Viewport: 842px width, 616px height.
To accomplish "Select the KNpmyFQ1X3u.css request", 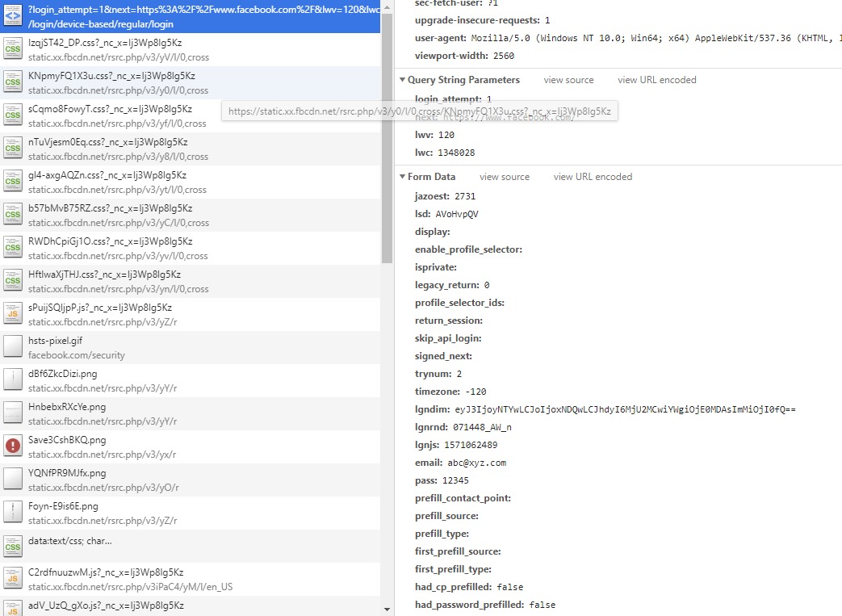I will (x=111, y=82).
